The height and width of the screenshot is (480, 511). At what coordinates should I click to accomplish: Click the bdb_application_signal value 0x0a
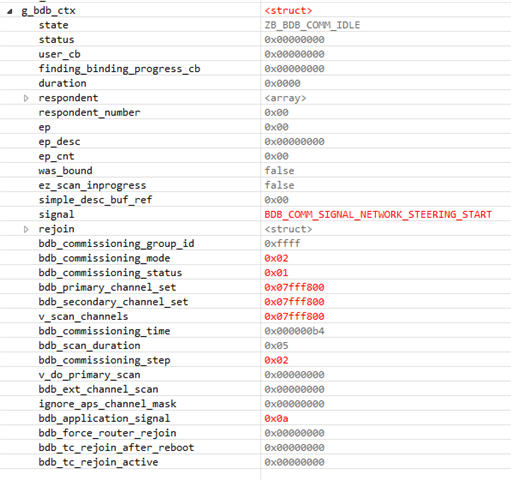pyautogui.click(x=276, y=419)
